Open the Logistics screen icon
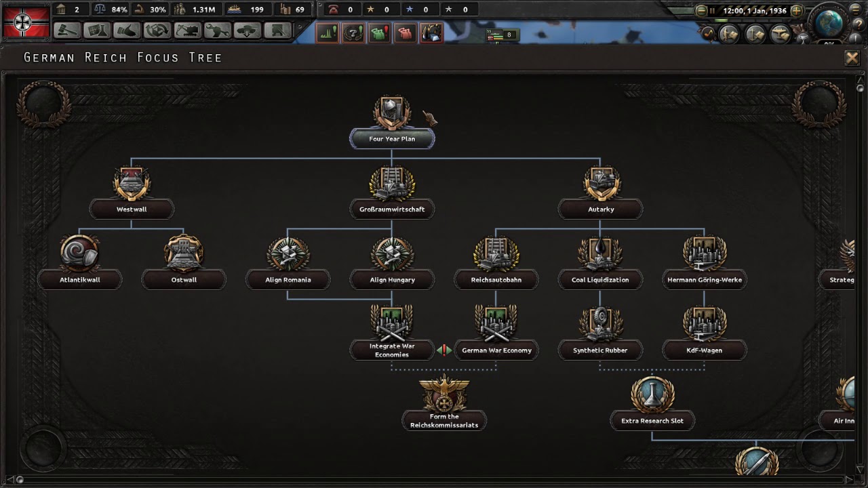 coord(278,30)
